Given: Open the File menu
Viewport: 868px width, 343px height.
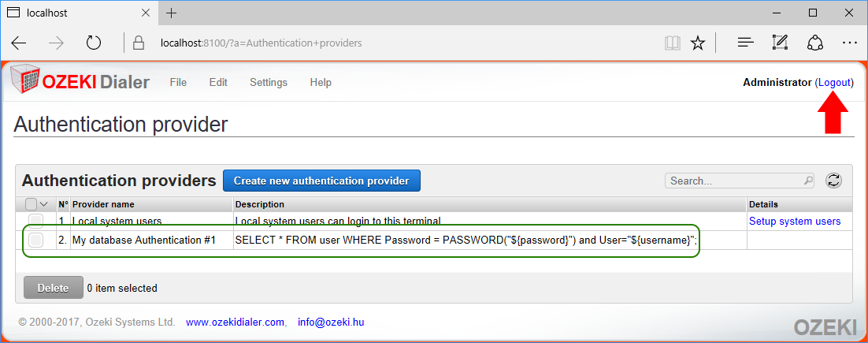Looking at the screenshot, I should click(x=178, y=82).
